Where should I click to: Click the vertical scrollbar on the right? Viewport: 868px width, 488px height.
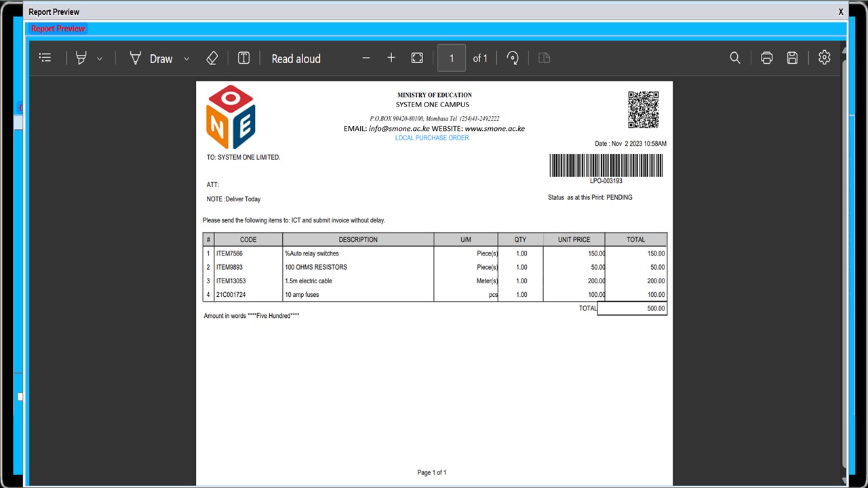tap(844, 258)
